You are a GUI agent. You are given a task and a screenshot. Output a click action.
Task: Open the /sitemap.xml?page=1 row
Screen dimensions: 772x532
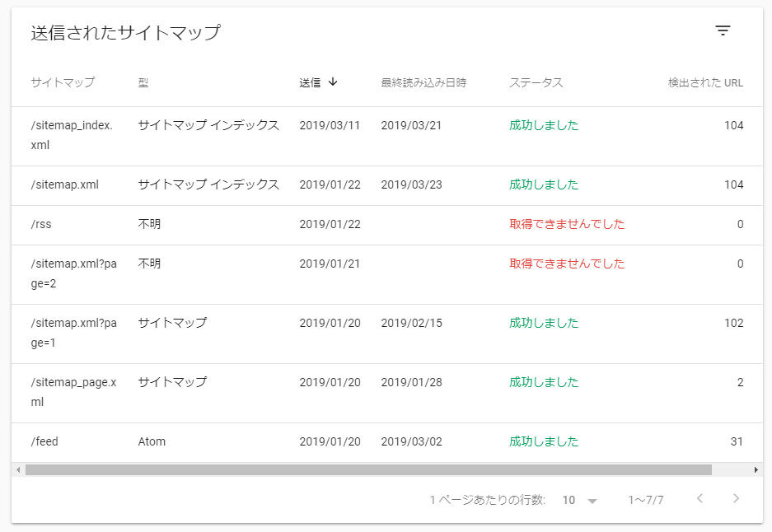point(387,334)
